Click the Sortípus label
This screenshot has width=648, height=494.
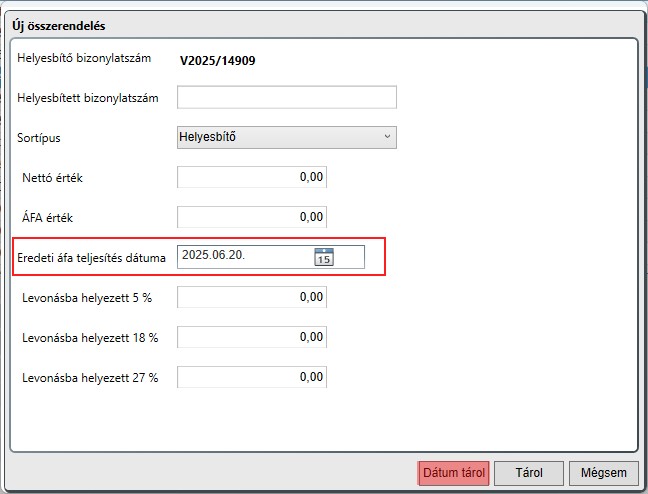38,138
